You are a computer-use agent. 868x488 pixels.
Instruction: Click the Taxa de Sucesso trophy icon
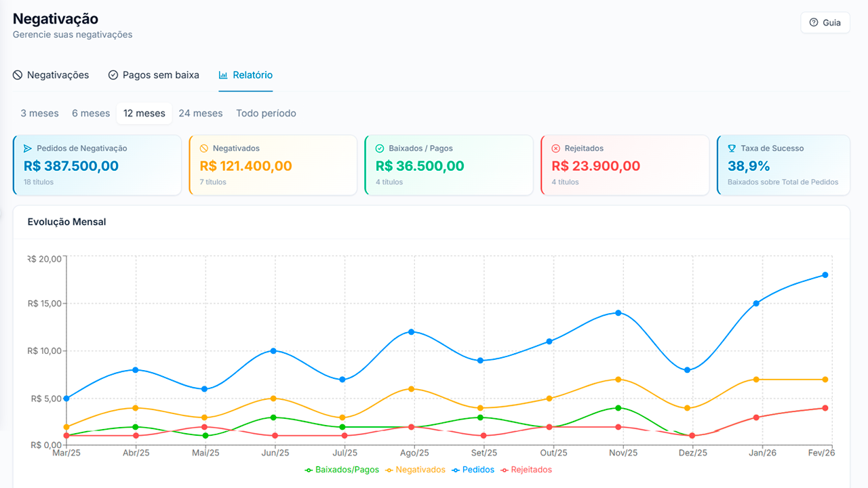[732, 148]
